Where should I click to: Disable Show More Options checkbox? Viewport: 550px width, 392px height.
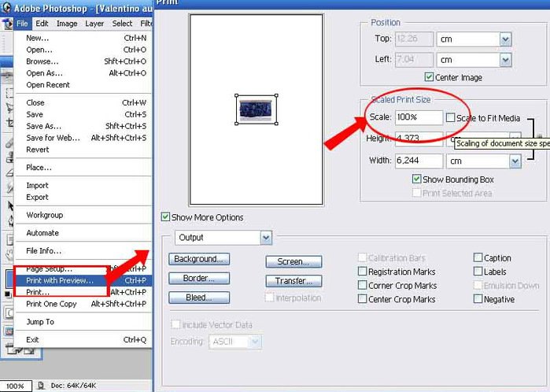point(165,217)
